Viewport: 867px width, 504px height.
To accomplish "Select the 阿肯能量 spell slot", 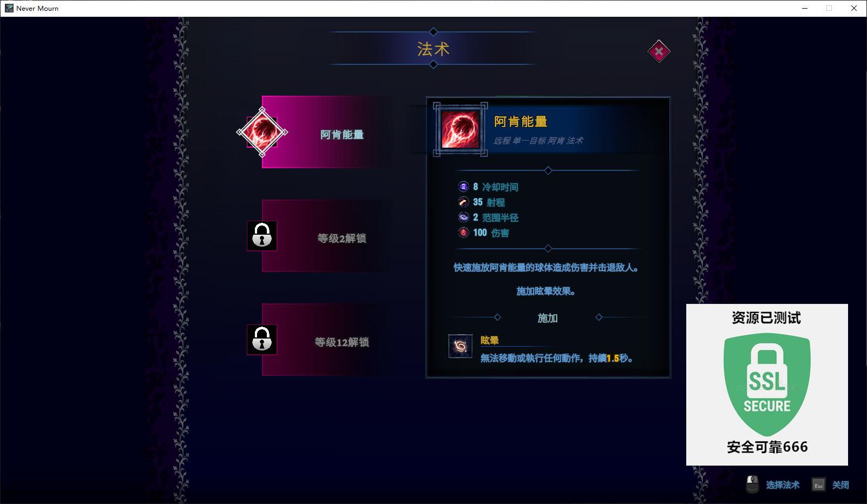I will point(327,132).
